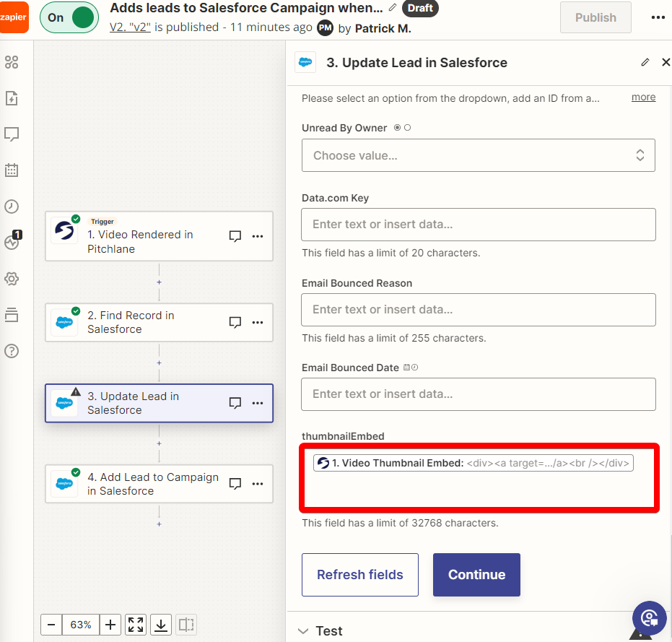Open comment on Update Lead step
This screenshot has height=642, width=672.
[x=235, y=403]
